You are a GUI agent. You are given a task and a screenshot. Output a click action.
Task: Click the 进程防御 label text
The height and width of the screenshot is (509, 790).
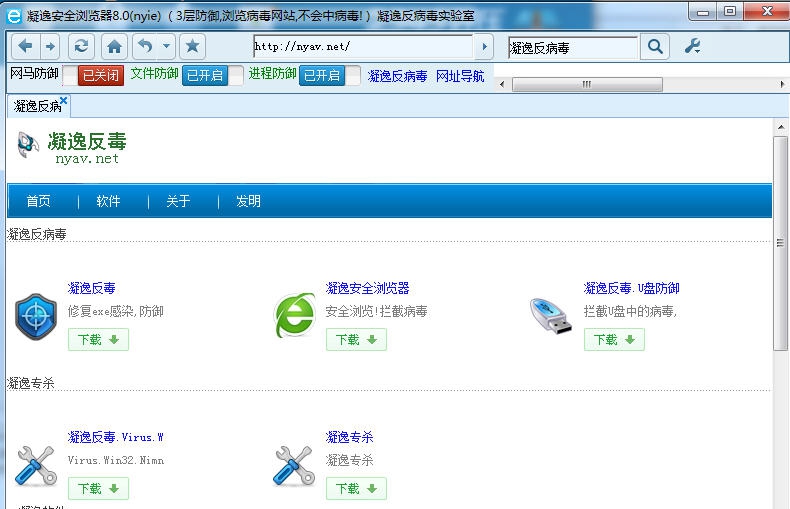tap(272, 74)
